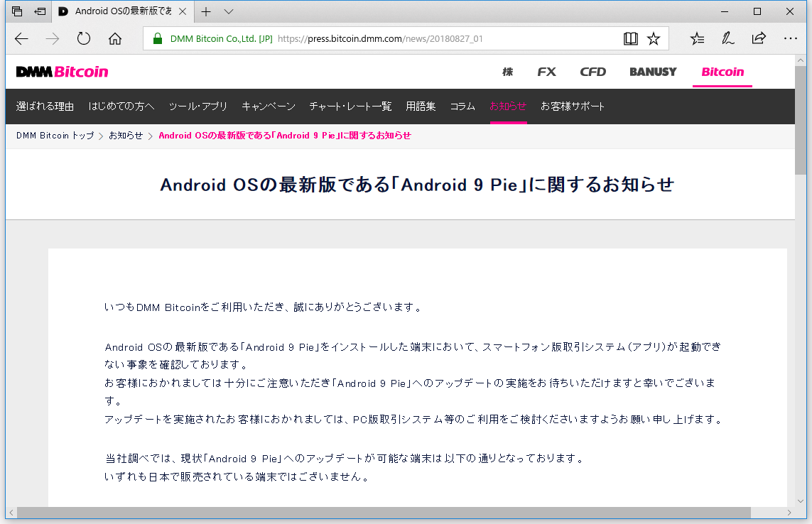Share the current page
This screenshot has width=812, height=524.
coord(759,38)
